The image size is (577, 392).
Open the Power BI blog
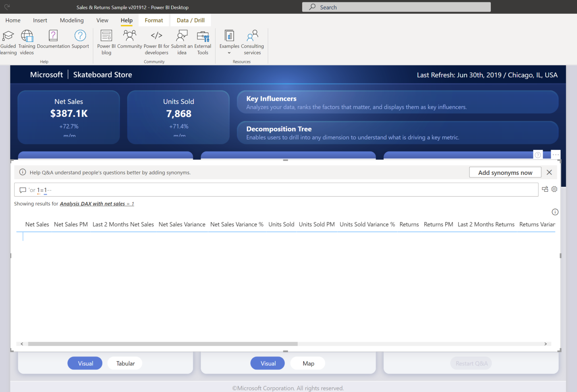click(106, 42)
